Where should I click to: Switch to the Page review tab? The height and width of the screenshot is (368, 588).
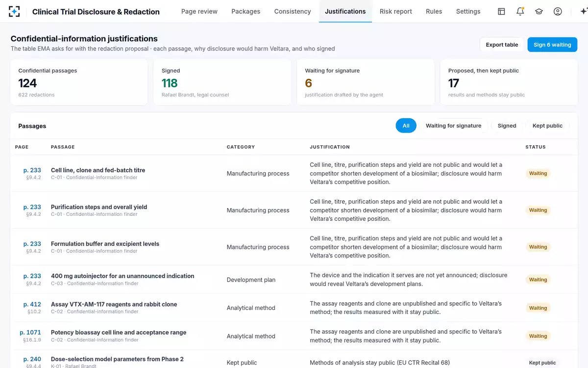point(199,11)
